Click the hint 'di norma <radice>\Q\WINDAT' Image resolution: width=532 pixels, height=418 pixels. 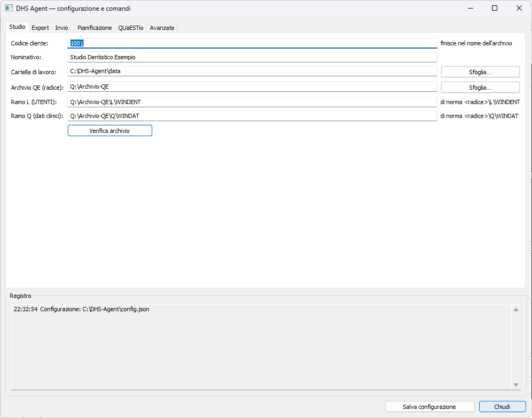pos(480,116)
